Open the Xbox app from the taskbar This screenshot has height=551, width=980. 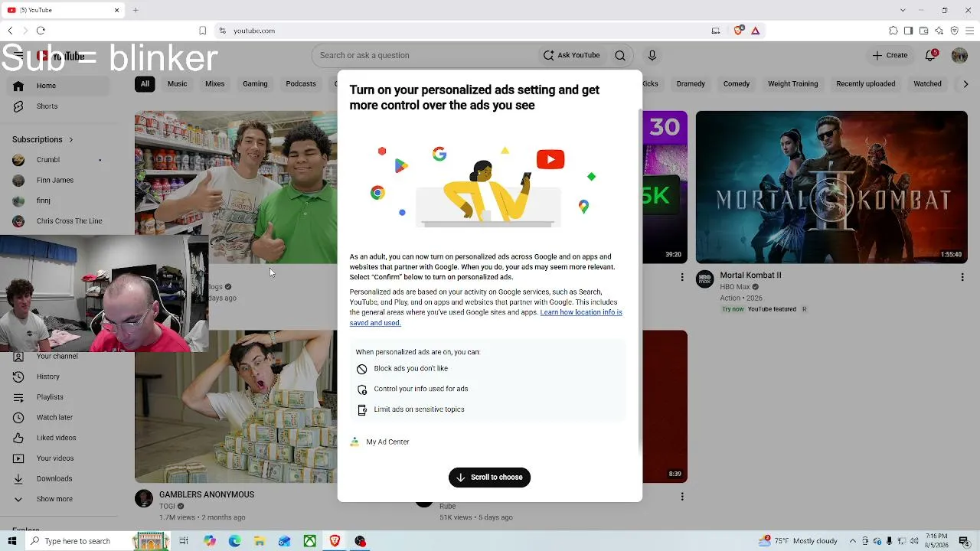click(x=309, y=541)
